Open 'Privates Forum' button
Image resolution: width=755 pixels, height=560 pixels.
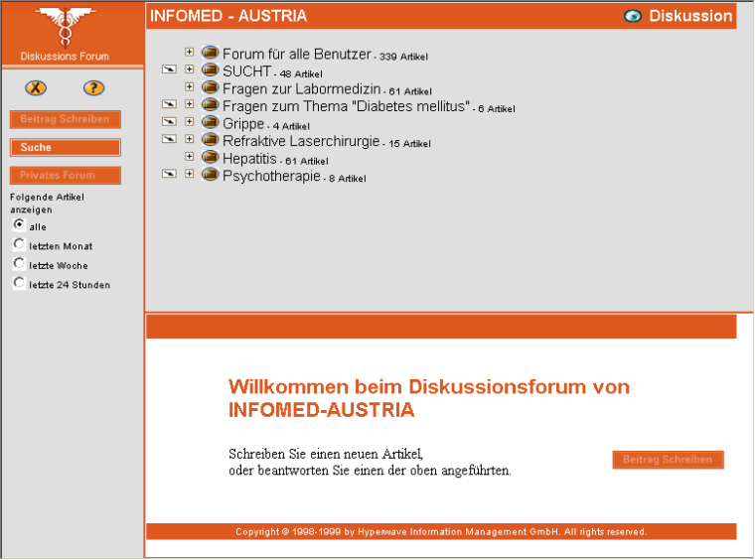click(65, 175)
